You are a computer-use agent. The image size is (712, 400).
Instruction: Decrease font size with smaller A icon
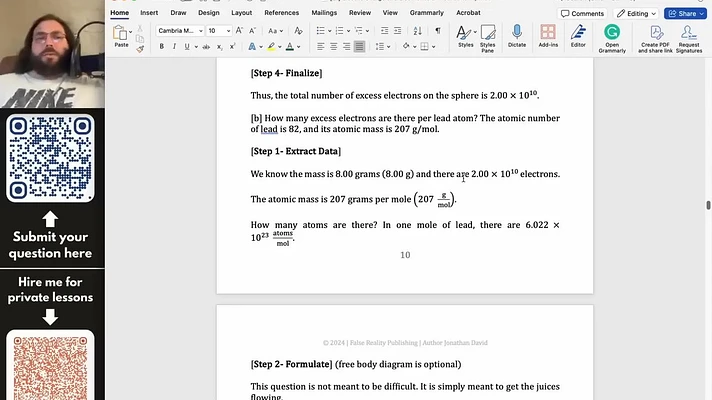pyautogui.click(x=252, y=30)
